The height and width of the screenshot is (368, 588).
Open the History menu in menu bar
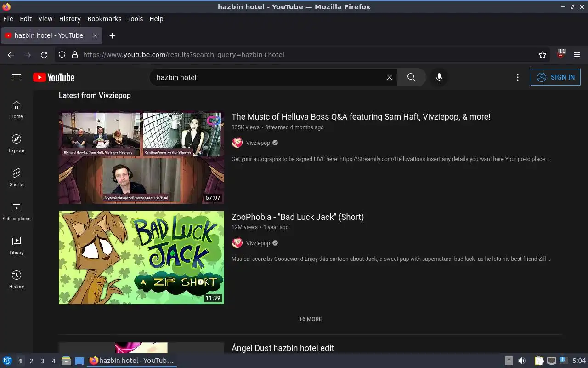pyautogui.click(x=70, y=19)
